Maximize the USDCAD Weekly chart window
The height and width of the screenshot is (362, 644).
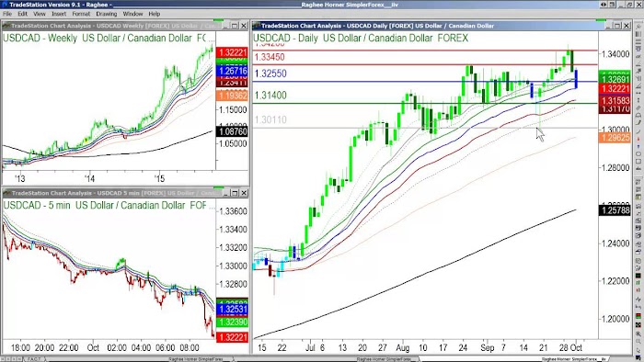pyautogui.click(x=235, y=26)
